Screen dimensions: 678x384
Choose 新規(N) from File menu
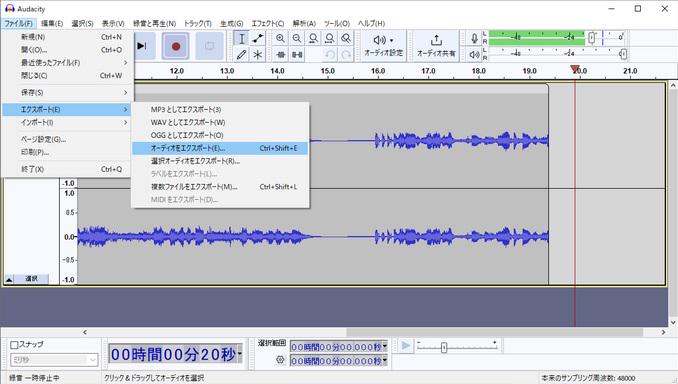coord(67,37)
